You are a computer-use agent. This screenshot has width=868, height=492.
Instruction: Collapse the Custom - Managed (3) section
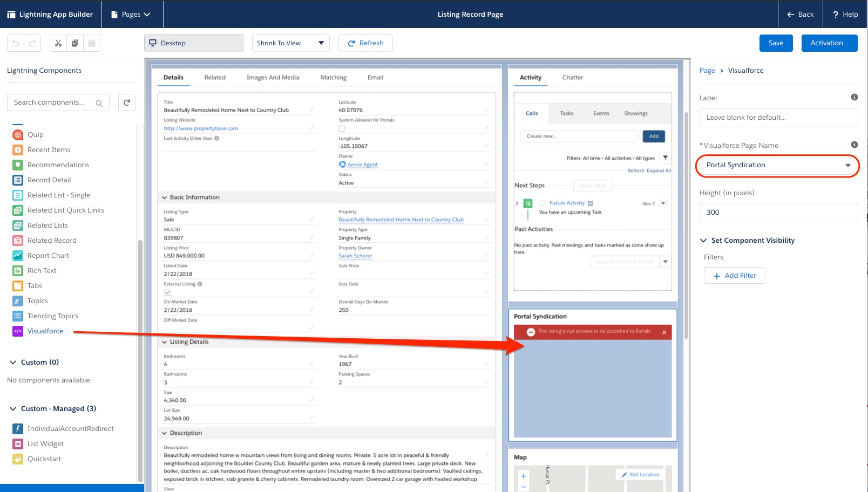[13, 409]
